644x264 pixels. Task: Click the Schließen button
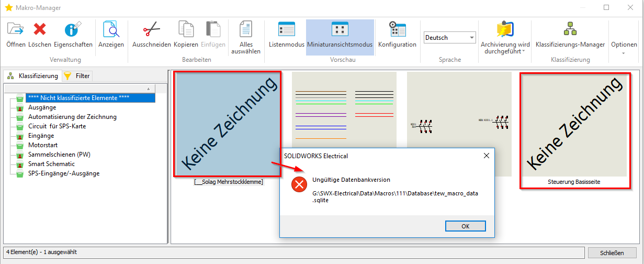(613, 253)
